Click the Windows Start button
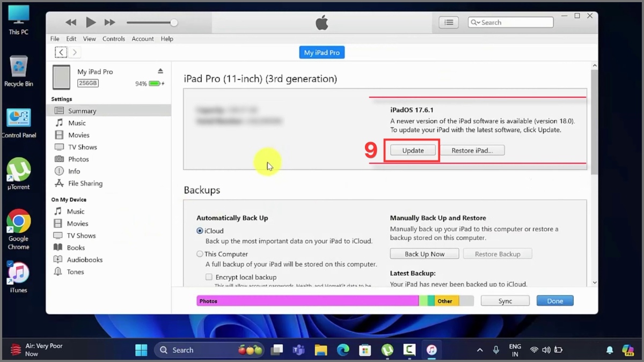 (141, 350)
